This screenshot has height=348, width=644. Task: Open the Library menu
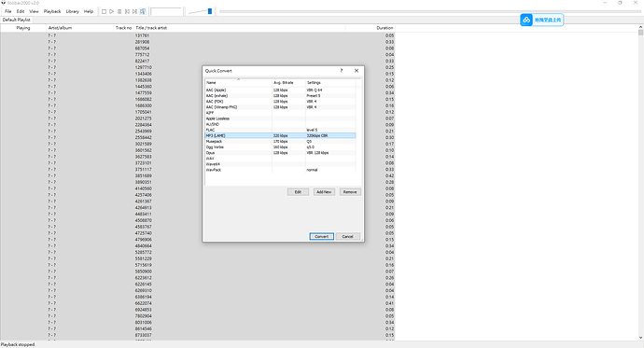click(72, 11)
